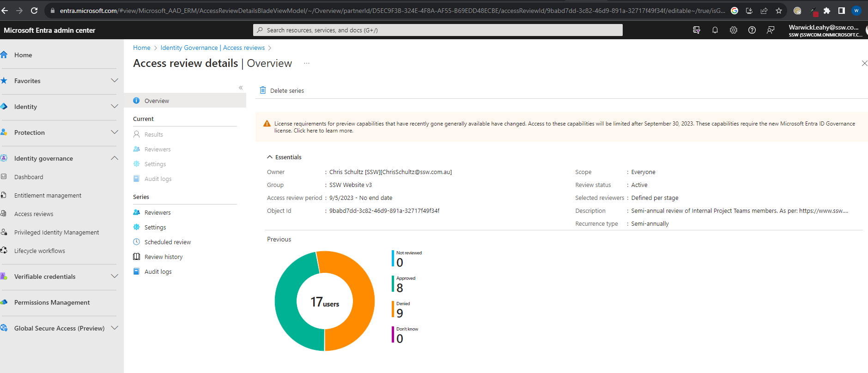Expand the Protection menu chevron
868x373 pixels.
pyautogui.click(x=115, y=132)
